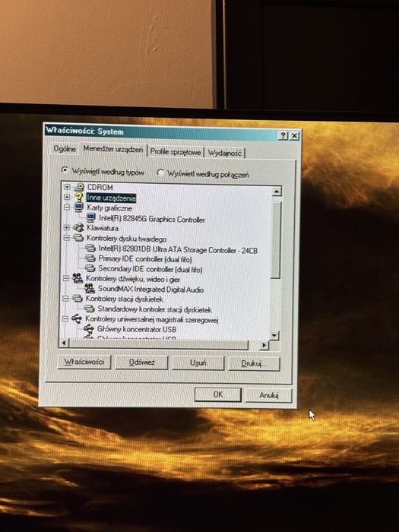Image resolution: width=399 pixels, height=532 pixels.
Task: Select Primary IDE controller (dual fifo) text
Action: pos(145,259)
